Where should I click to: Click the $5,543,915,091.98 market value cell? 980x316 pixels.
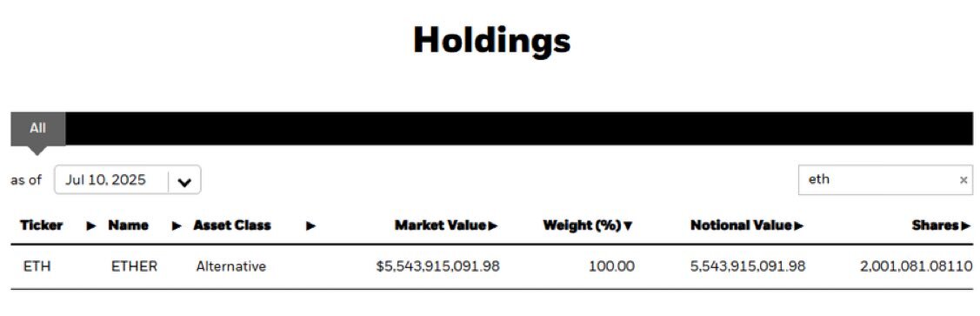tap(437, 266)
